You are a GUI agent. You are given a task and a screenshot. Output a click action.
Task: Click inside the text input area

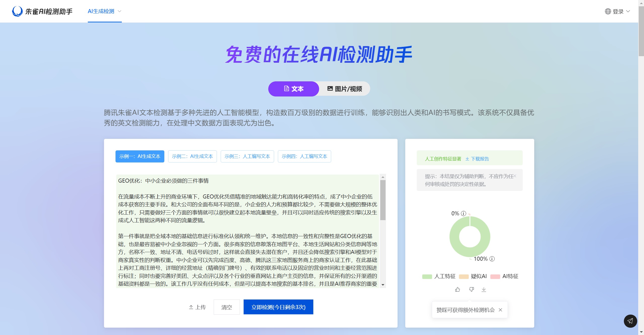point(247,231)
